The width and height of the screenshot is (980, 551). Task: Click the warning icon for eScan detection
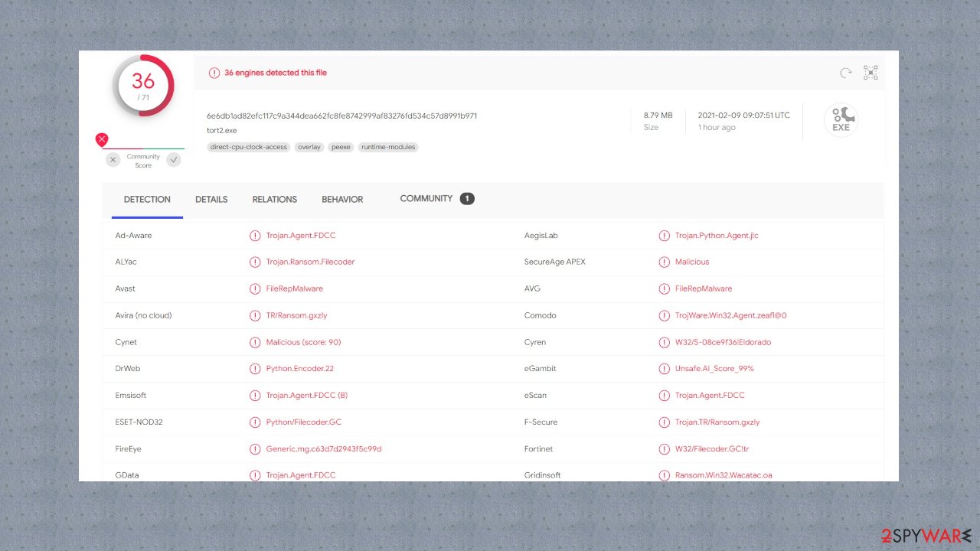pos(664,396)
